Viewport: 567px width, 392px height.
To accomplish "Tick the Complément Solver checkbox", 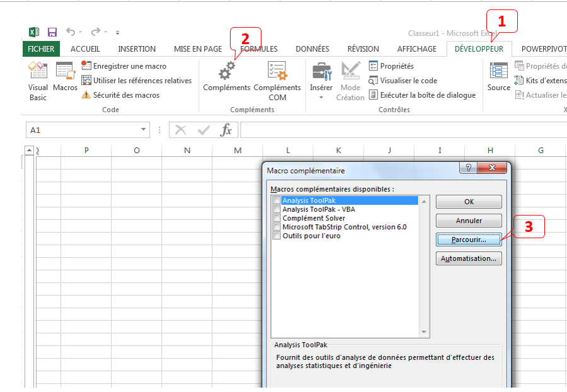I will tap(277, 218).
